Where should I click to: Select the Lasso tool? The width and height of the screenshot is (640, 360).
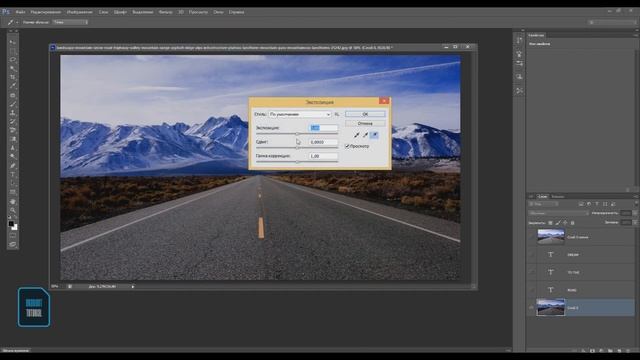point(13,60)
